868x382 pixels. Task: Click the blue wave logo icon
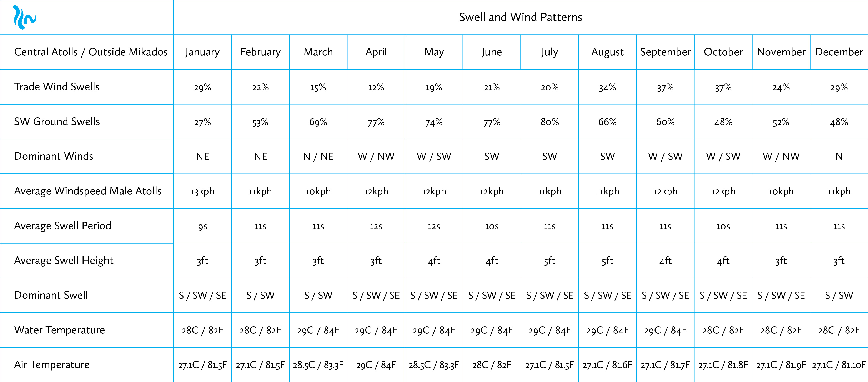click(25, 18)
